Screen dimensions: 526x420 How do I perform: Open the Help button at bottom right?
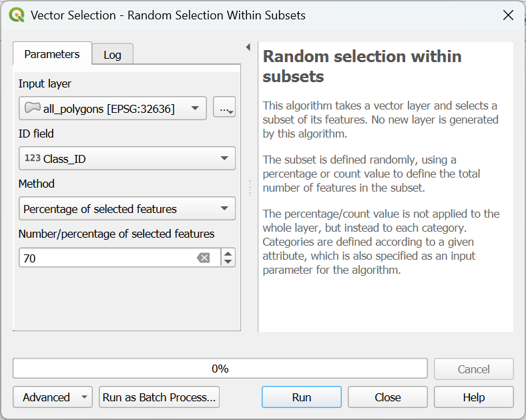pyautogui.click(x=473, y=397)
